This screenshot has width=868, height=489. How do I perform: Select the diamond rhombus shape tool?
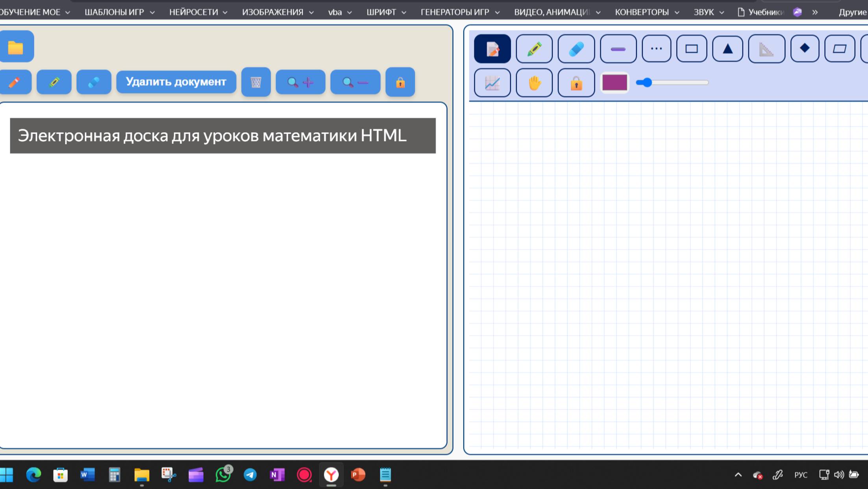click(x=804, y=49)
